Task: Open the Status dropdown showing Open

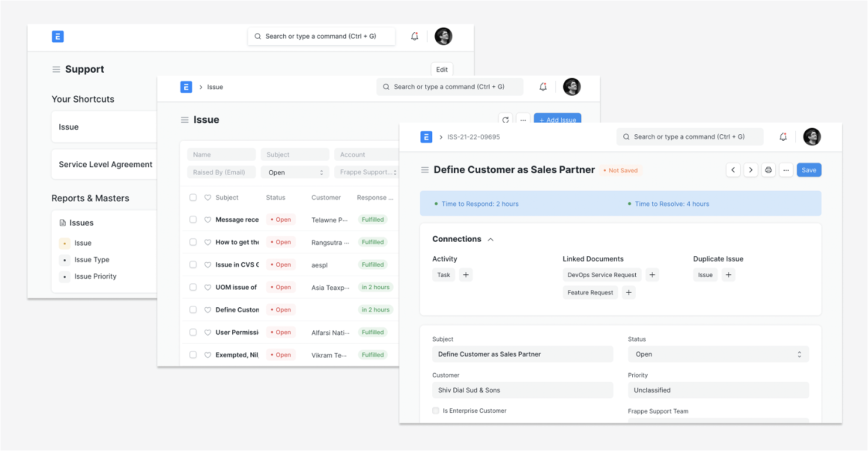Action: pos(718,354)
